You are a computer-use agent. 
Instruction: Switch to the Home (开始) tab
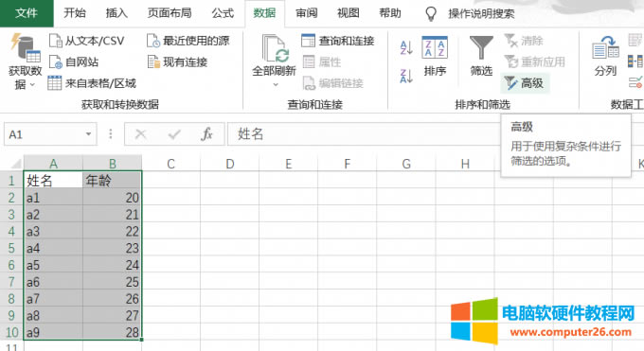(x=75, y=13)
